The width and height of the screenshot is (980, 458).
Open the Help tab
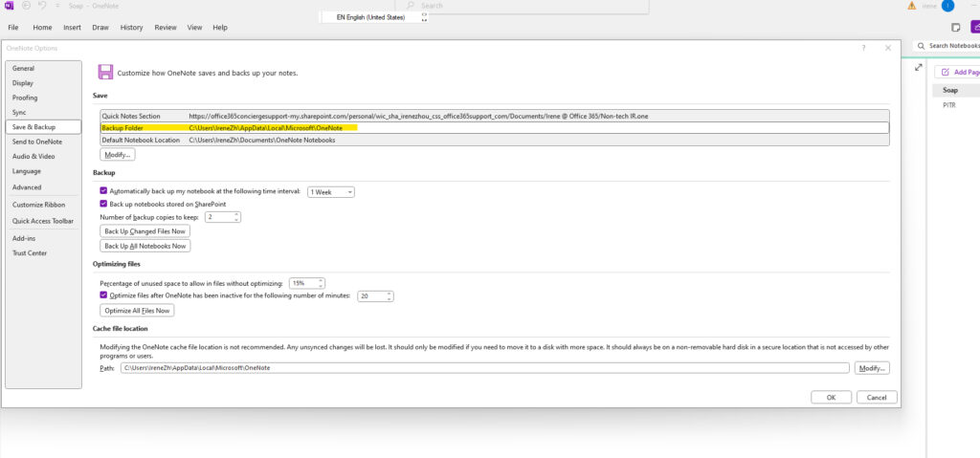pos(220,28)
